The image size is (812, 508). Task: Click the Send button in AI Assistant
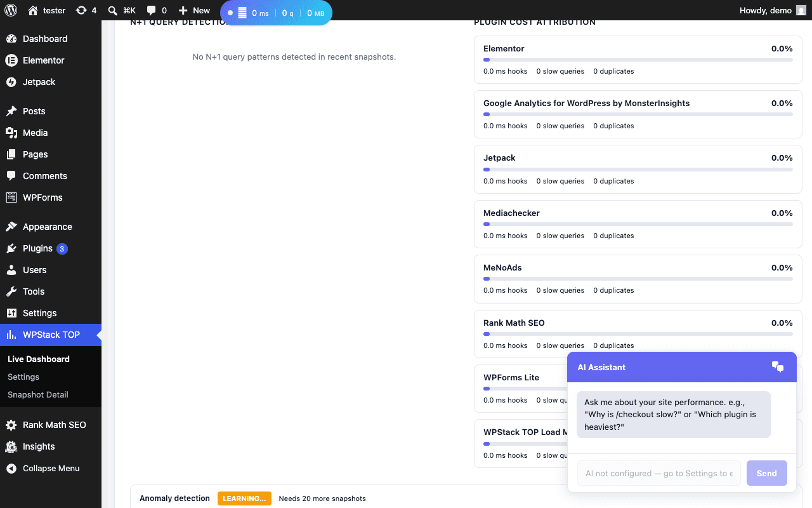point(766,473)
